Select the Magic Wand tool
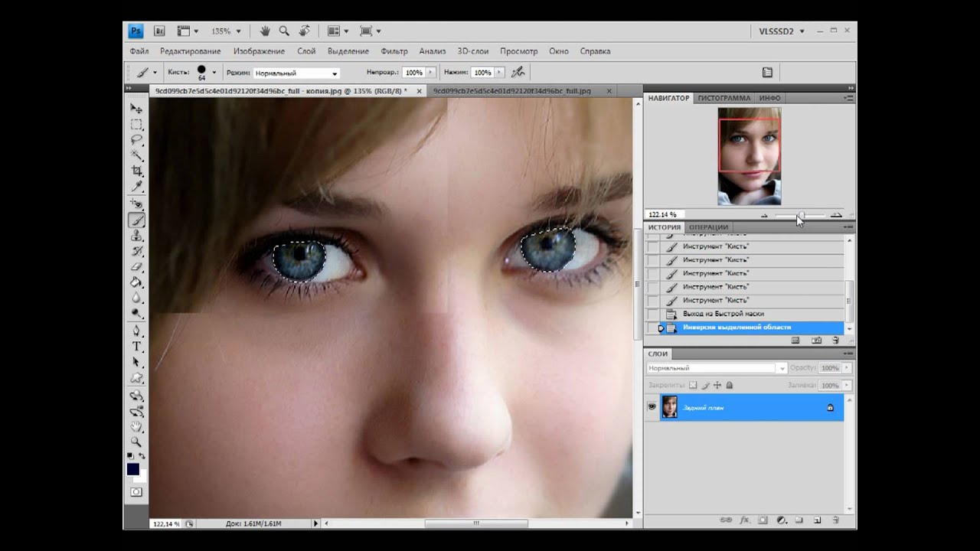The width and height of the screenshot is (980, 551). [136, 155]
